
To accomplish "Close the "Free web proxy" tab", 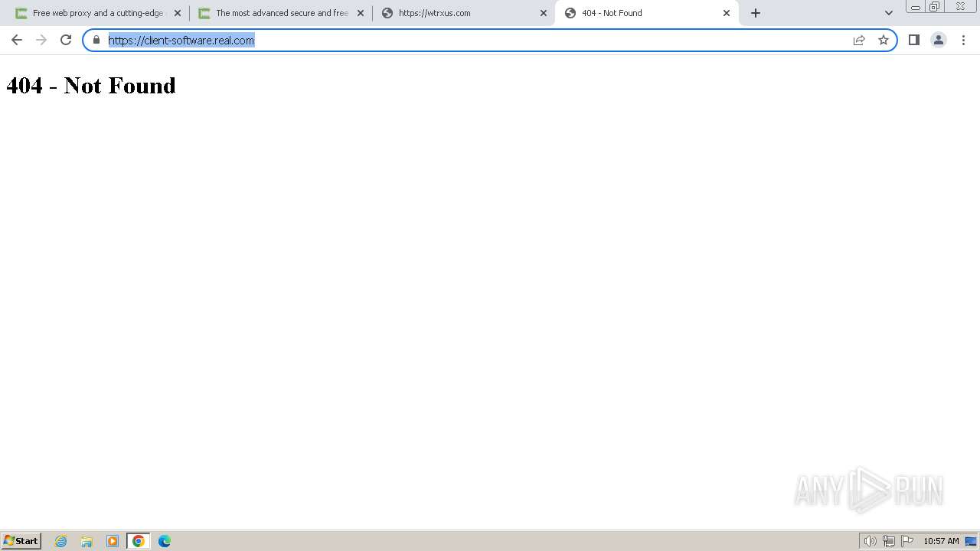I will point(178,13).
